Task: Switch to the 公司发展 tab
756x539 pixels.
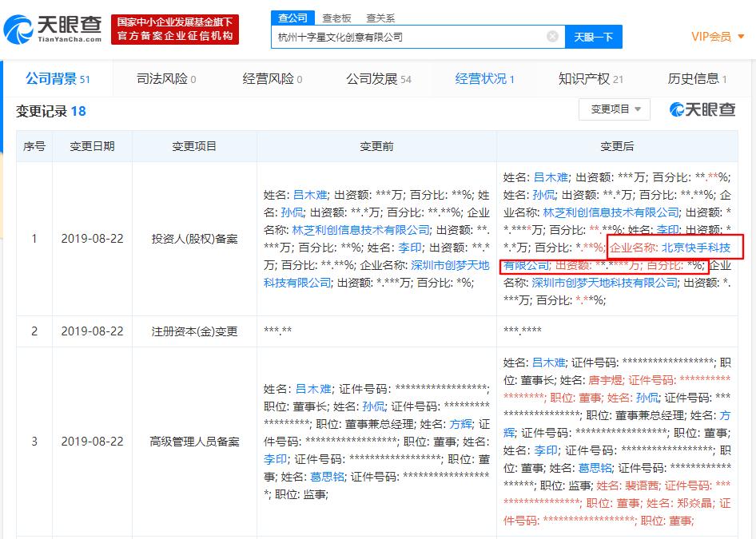Action: tap(379, 78)
